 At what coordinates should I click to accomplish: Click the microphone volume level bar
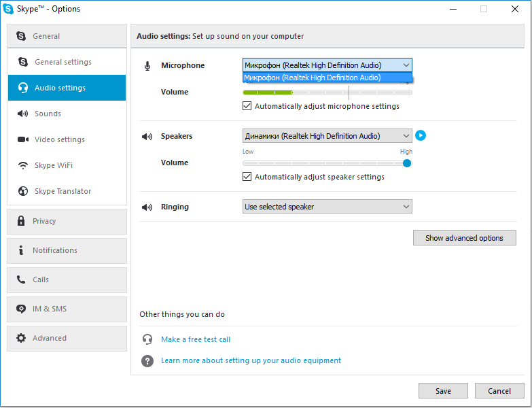(x=327, y=92)
